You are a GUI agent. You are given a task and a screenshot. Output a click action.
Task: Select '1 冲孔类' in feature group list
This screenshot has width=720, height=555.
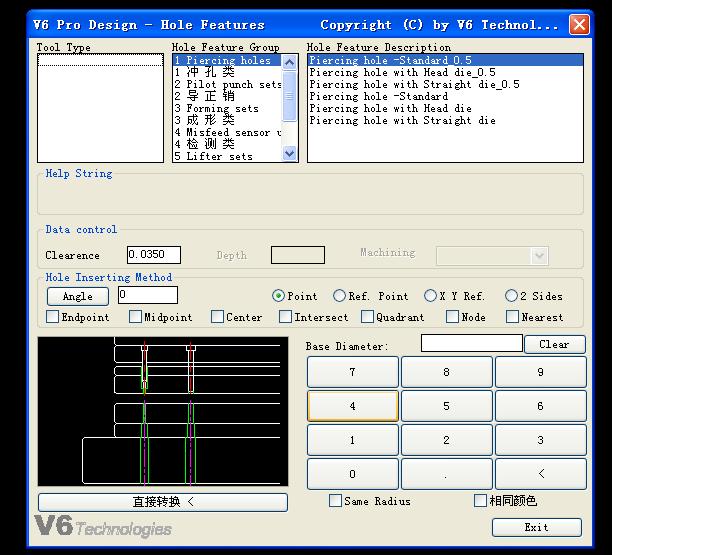coord(227,72)
